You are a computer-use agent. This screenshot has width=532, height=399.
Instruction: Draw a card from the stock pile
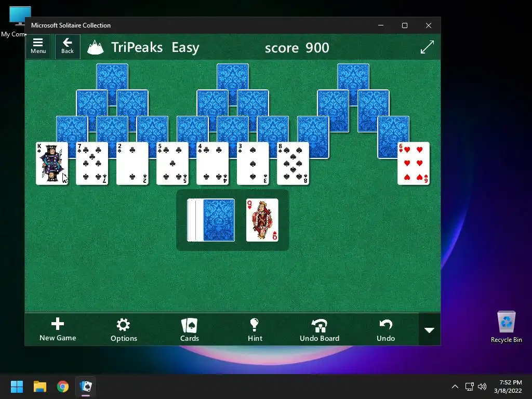tap(211, 220)
